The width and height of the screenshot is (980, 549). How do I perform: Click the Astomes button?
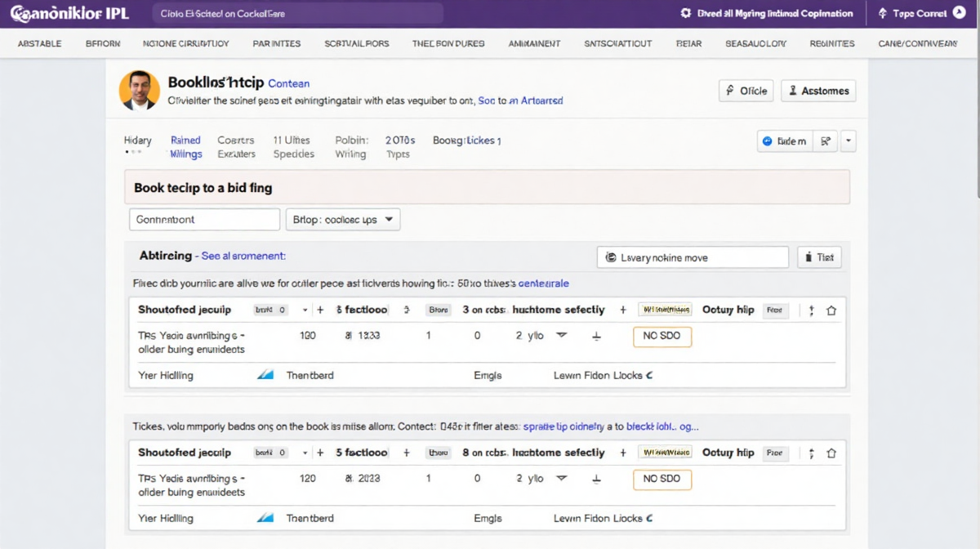click(x=818, y=91)
